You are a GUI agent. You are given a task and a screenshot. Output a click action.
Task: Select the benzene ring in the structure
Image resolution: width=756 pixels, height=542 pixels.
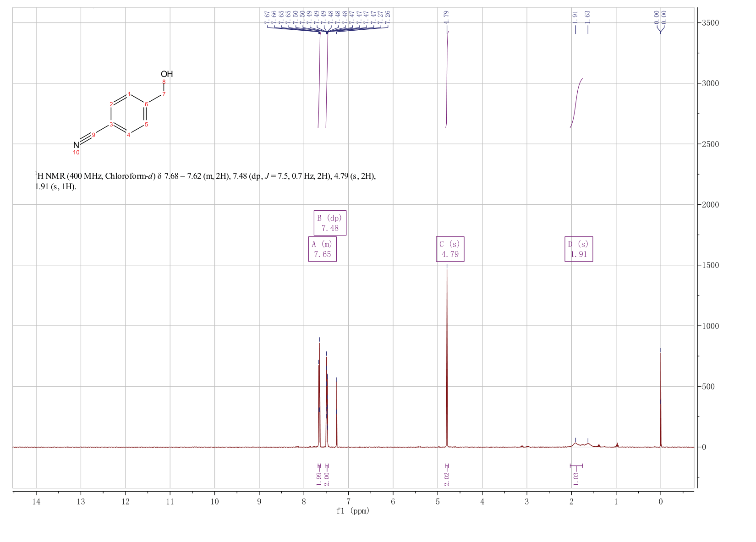[128, 114]
